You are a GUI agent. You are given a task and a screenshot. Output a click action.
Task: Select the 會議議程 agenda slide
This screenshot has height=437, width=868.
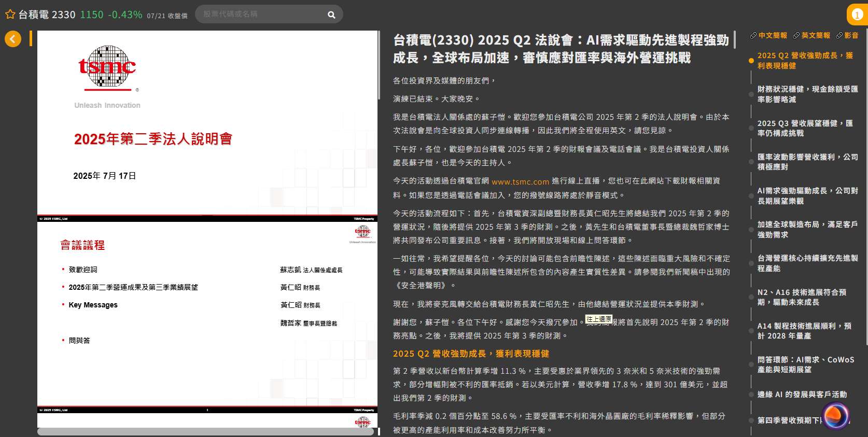[x=207, y=317]
